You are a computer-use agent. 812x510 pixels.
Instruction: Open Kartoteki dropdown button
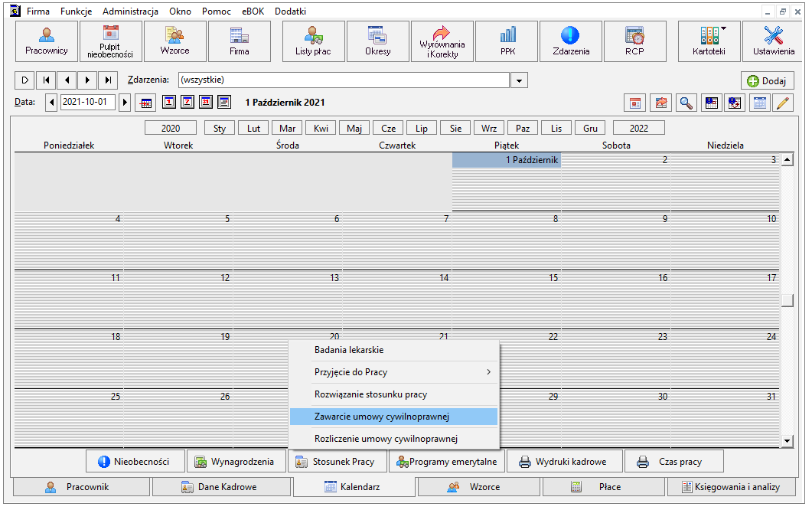(x=709, y=41)
